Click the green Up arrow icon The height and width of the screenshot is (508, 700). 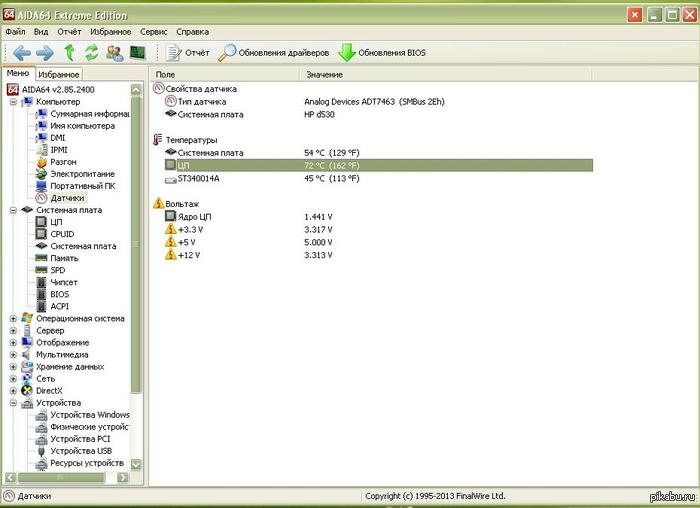pyautogui.click(x=69, y=52)
